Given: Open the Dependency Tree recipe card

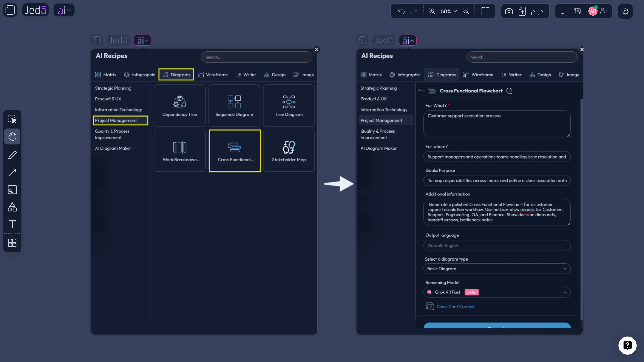Looking at the screenshot, I should (179, 106).
